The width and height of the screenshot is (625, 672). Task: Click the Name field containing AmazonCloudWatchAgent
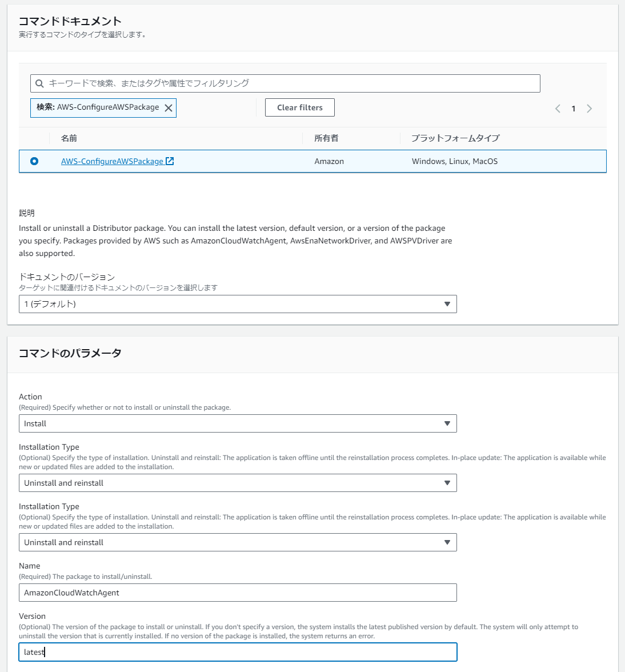238,593
